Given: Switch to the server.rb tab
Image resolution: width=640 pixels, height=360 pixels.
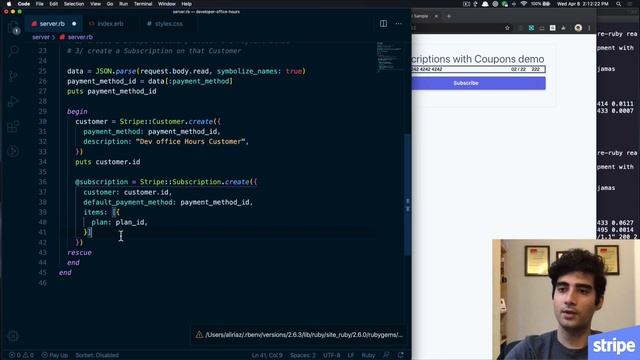Looking at the screenshot, I should coord(52,24).
